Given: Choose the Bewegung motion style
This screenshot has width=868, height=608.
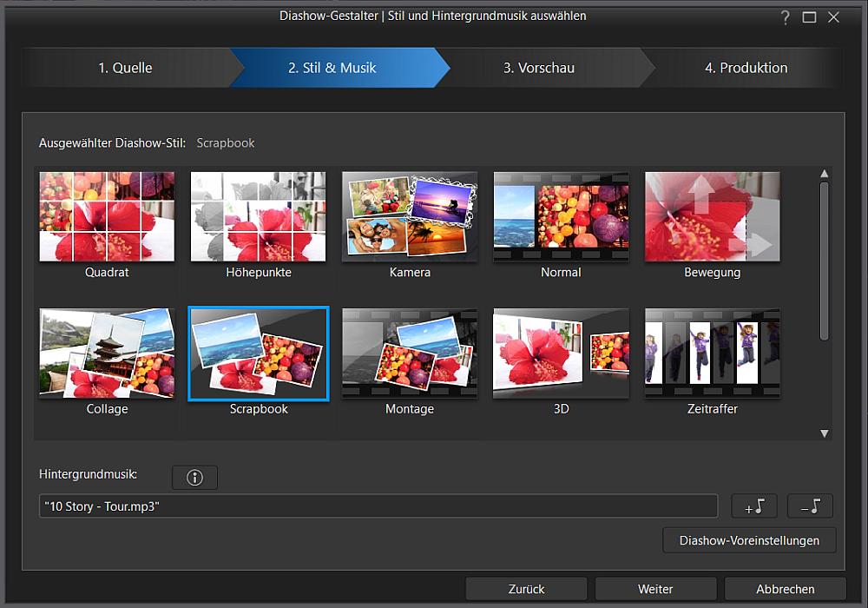Looking at the screenshot, I should click(x=712, y=217).
